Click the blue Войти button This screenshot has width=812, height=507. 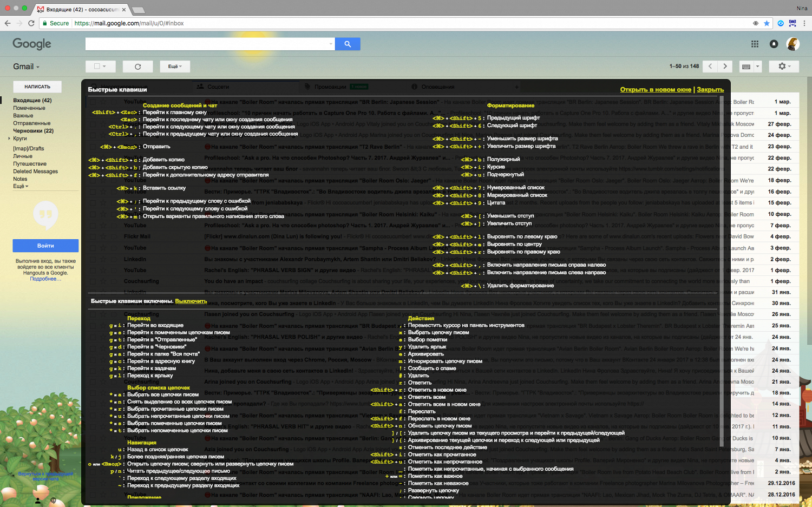pyautogui.click(x=45, y=246)
